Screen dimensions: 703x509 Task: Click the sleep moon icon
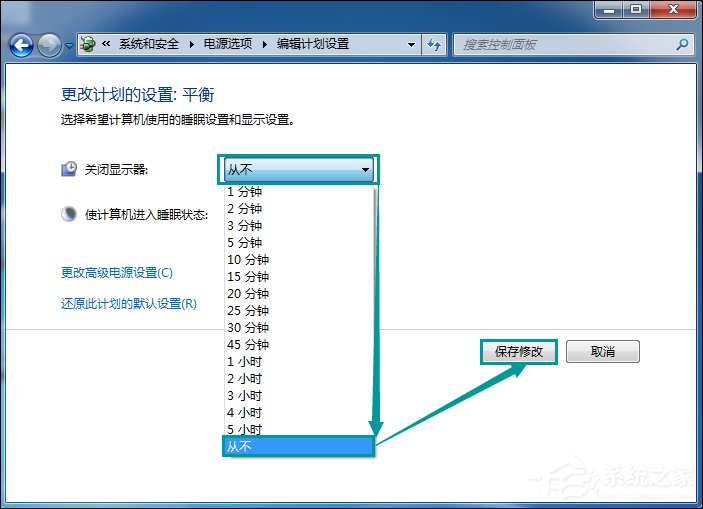pyautogui.click(x=69, y=214)
